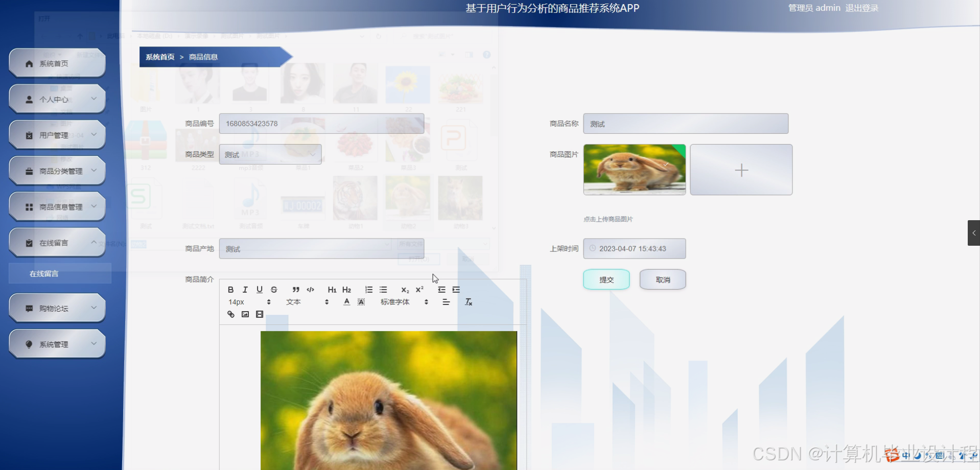Open the 商品类型 dropdown
The image size is (980, 470).
pos(270,154)
